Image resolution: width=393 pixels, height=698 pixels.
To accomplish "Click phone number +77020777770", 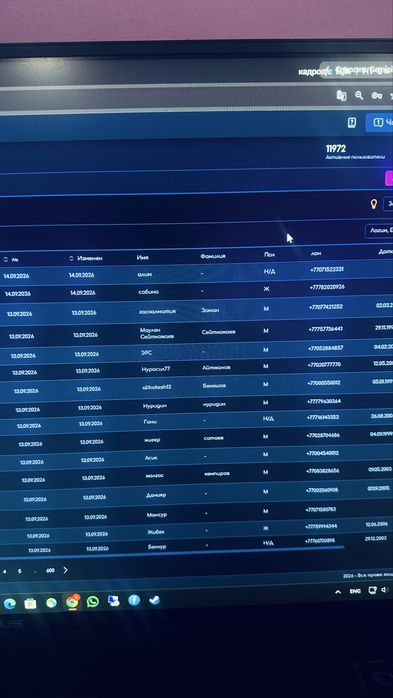I will click(x=324, y=365).
